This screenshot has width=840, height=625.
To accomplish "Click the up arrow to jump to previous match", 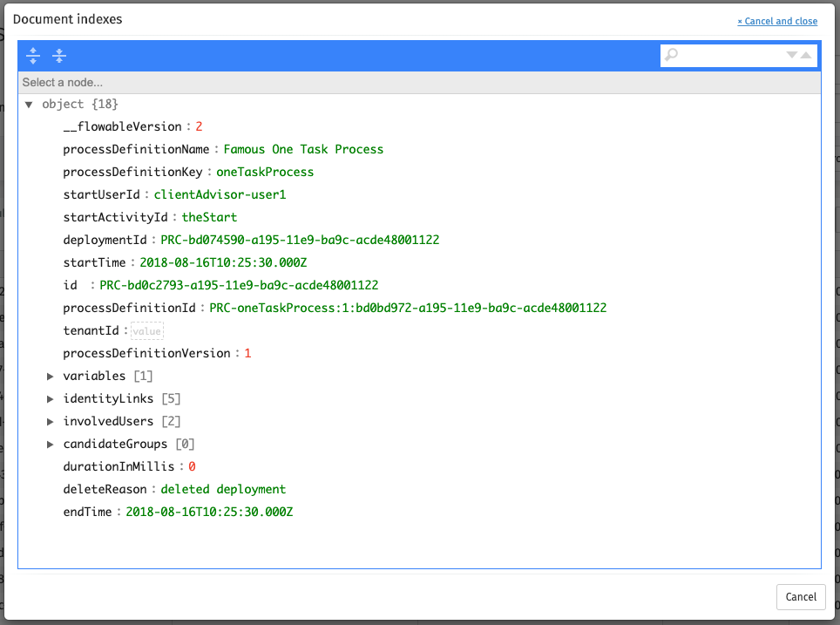I will [805, 54].
